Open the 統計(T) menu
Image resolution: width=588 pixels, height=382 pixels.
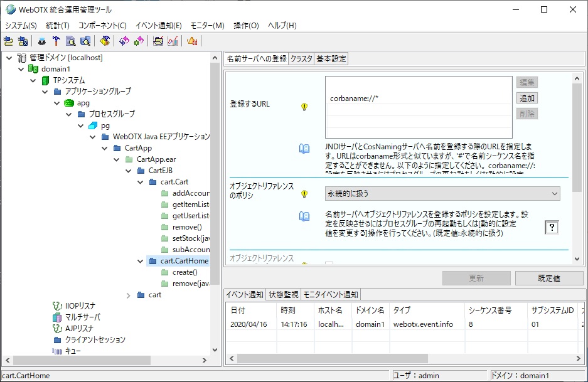pos(57,26)
